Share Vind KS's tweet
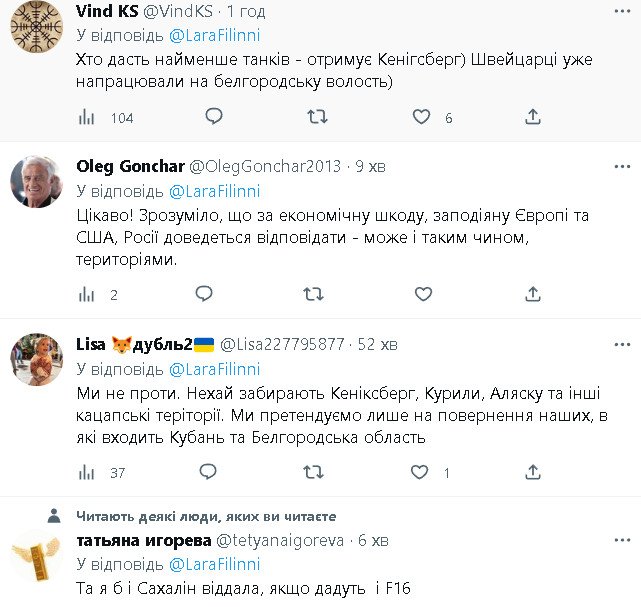 pos(533,117)
